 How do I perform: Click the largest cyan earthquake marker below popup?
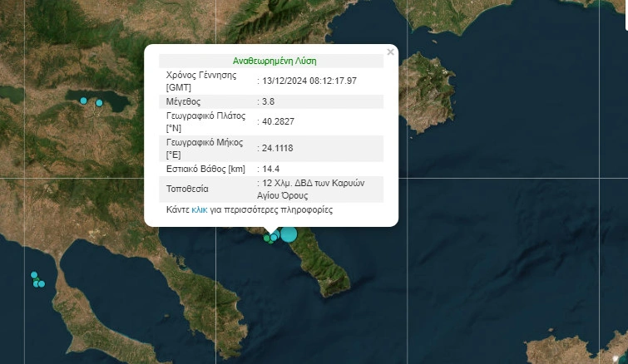click(288, 234)
